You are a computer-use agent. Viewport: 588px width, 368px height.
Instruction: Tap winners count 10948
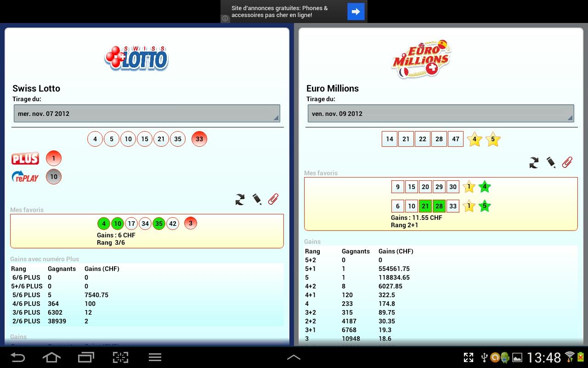tap(351, 339)
